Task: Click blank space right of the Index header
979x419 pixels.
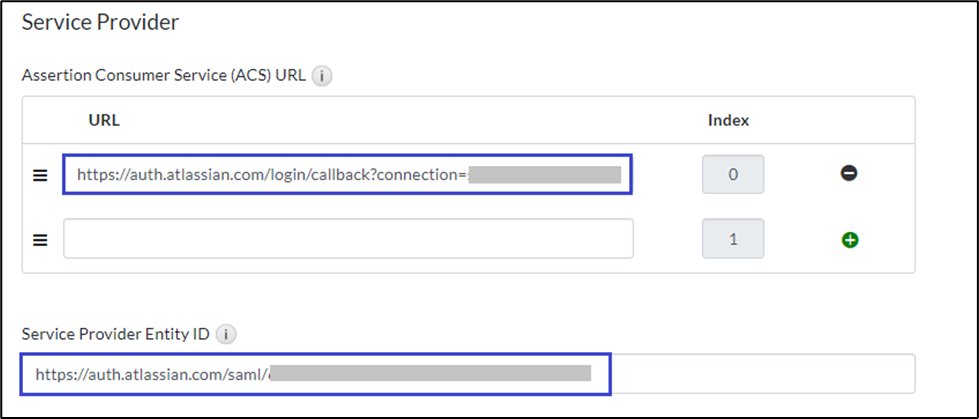Action: 840,120
